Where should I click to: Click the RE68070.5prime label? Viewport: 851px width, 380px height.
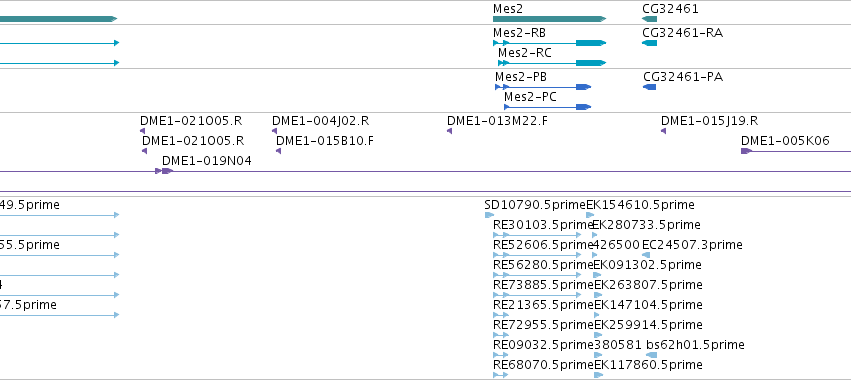click(543, 364)
